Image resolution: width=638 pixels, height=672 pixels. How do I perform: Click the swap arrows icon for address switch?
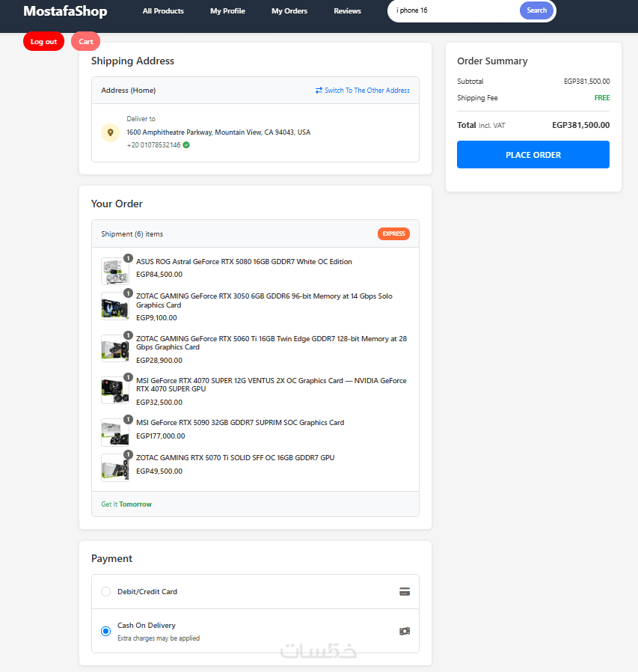coord(319,91)
